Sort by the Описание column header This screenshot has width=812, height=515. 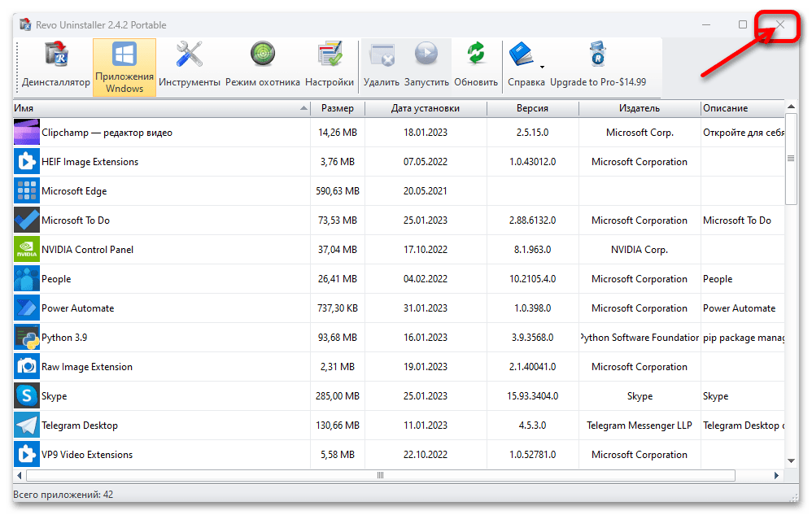coord(742,108)
